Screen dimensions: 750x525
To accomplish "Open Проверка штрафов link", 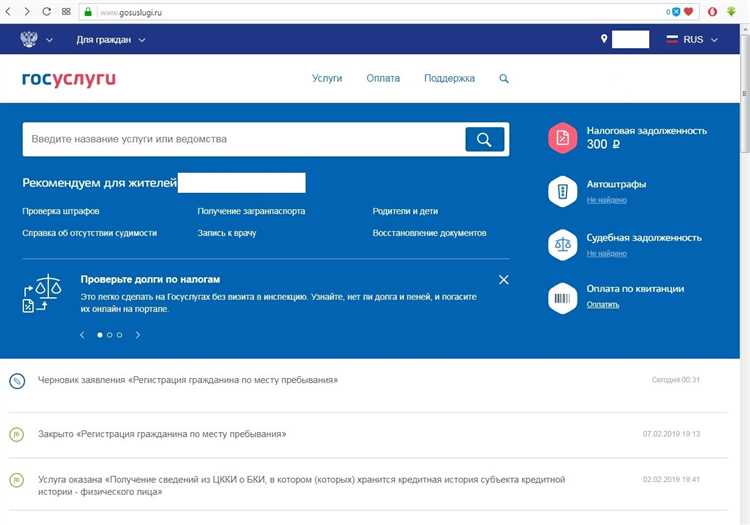I will pyautogui.click(x=61, y=211).
